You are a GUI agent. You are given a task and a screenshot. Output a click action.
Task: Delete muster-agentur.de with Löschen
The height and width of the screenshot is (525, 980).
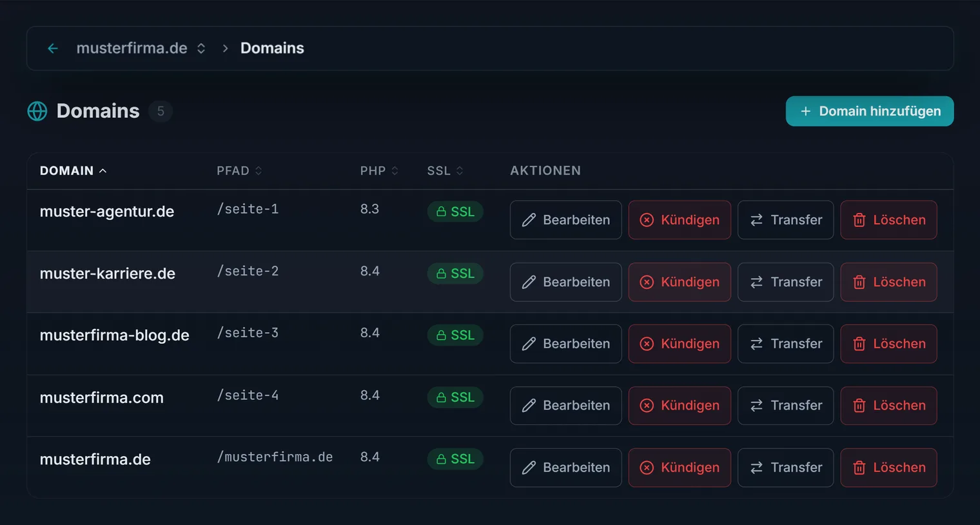(888, 220)
